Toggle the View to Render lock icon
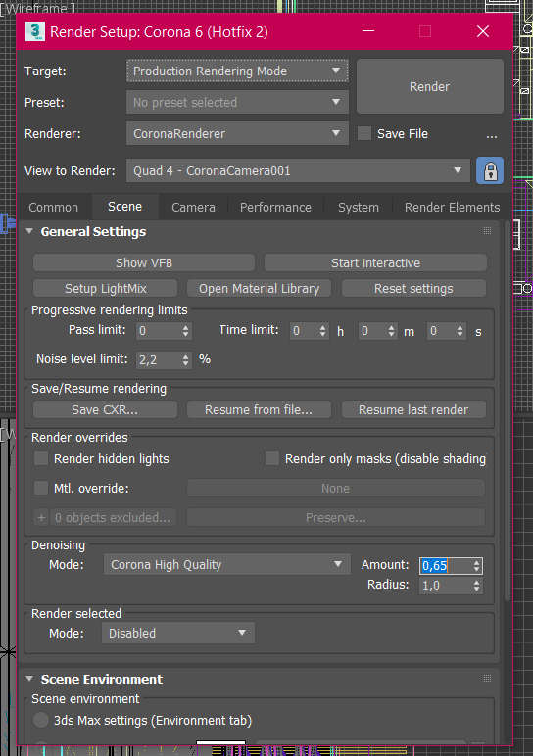This screenshot has width=533, height=756. point(490,170)
